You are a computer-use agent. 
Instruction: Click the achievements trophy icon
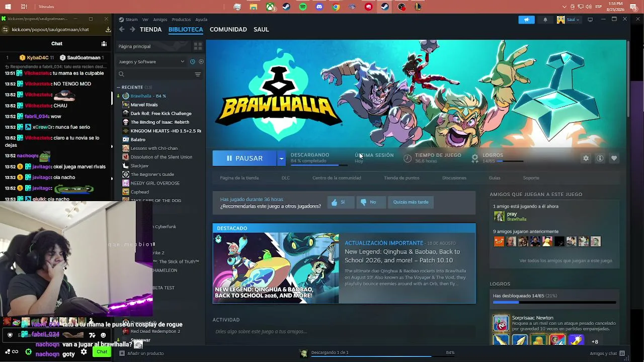[x=474, y=158]
